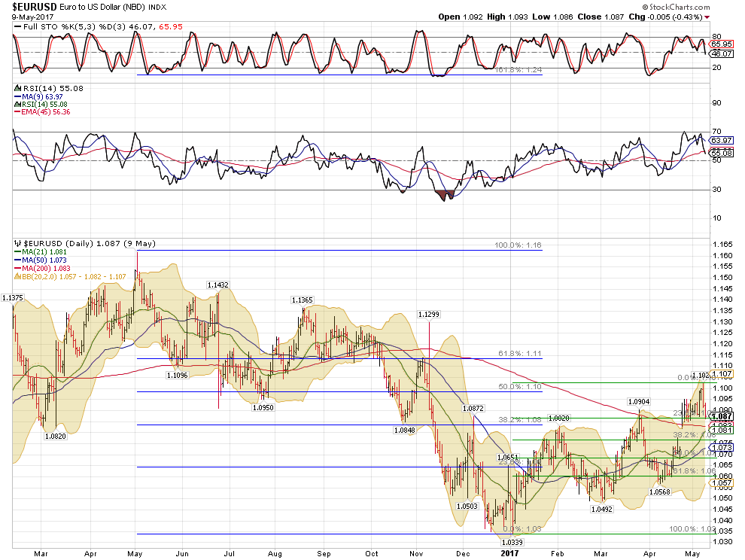The width and height of the screenshot is (745, 560).
Task: Click the red 65.95 stochastic value tag
Action: [x=721, y=45]
